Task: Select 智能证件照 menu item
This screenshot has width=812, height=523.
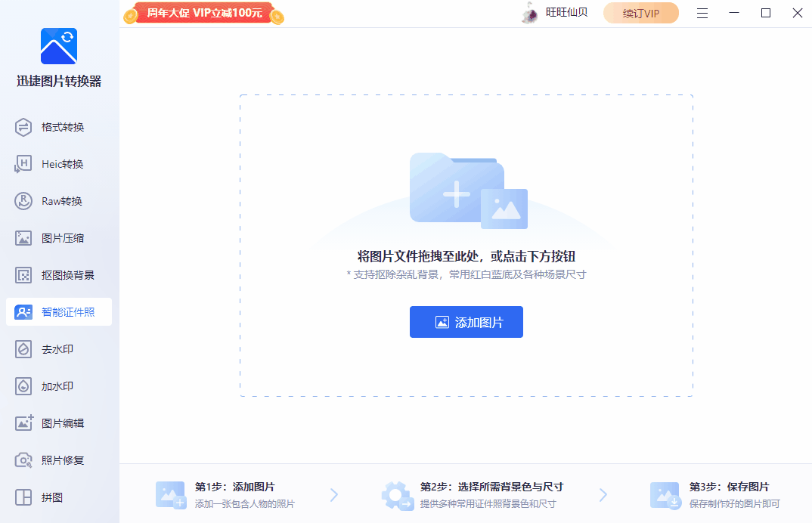Action: [x=59, y=311]
